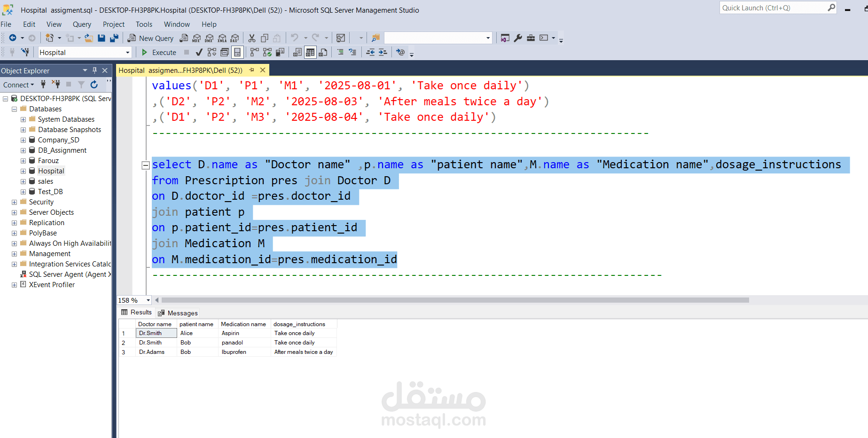Open the Hospital database dropdown
The image size is (868, 438).
click(x=127, y=53)
